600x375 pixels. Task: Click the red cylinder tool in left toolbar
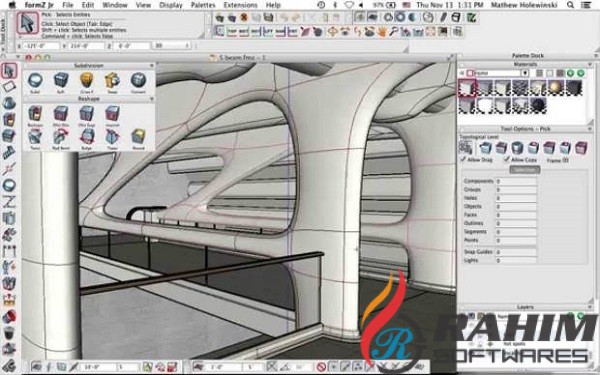[9, 316]
